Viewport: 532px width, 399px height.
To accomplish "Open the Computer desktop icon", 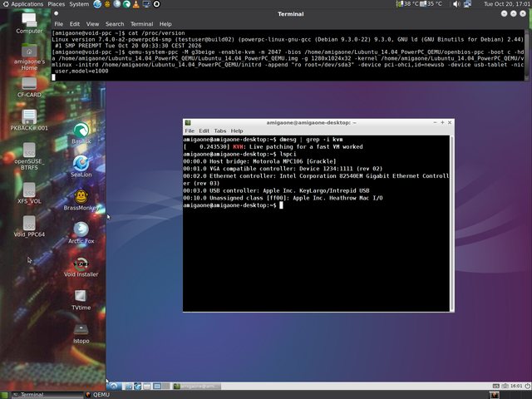I will [x=29, y=23].
